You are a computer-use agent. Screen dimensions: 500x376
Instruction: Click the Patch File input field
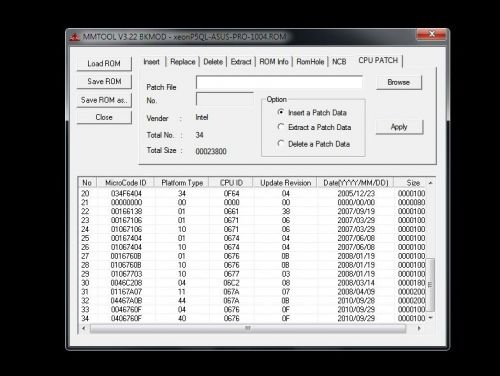(x=279, y=82)
